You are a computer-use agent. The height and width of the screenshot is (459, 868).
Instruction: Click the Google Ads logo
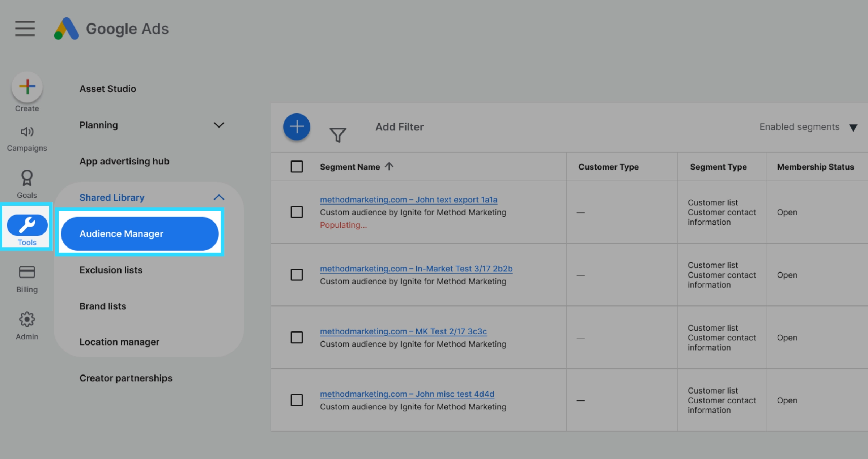tap(111, 29)
